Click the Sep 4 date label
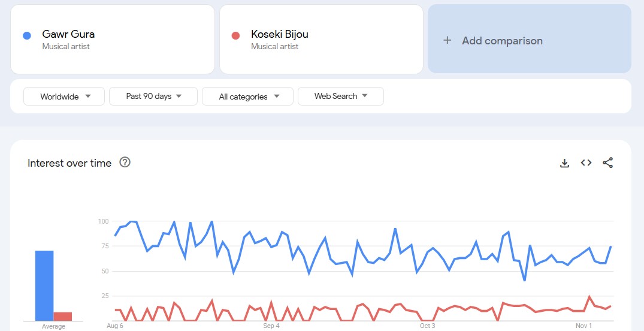 click(271, 326)
